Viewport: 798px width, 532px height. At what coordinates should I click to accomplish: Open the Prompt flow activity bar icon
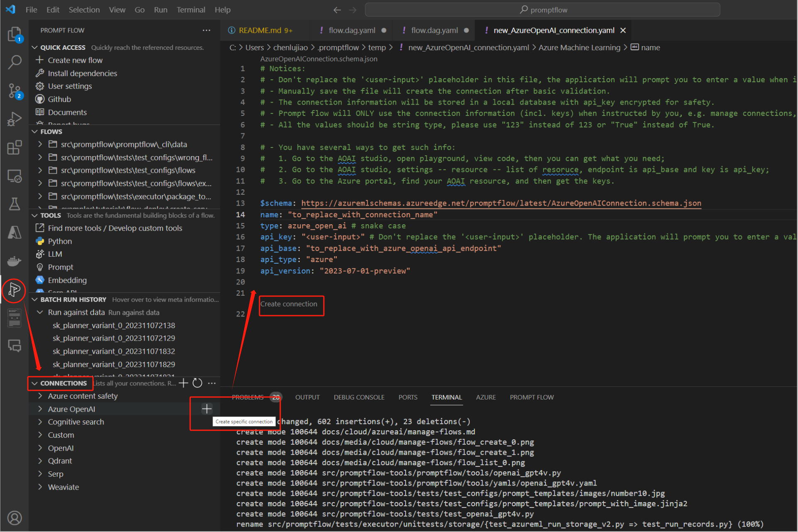coord(14,290)
